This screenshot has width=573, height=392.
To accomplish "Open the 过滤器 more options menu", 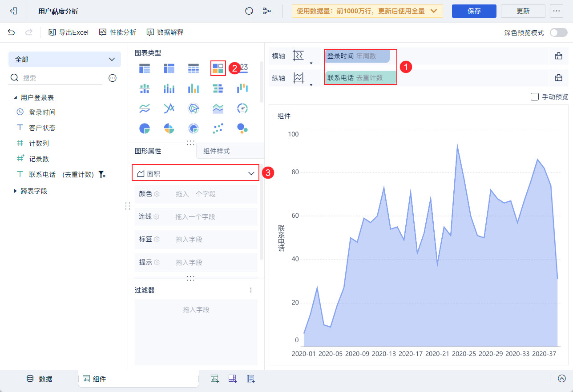I will (x=250, y=290).
